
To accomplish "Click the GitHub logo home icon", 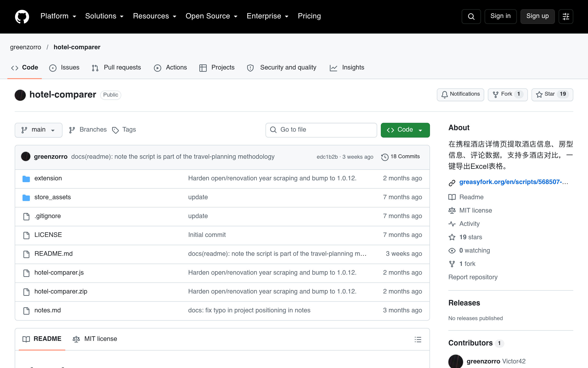I will point(22,16).
